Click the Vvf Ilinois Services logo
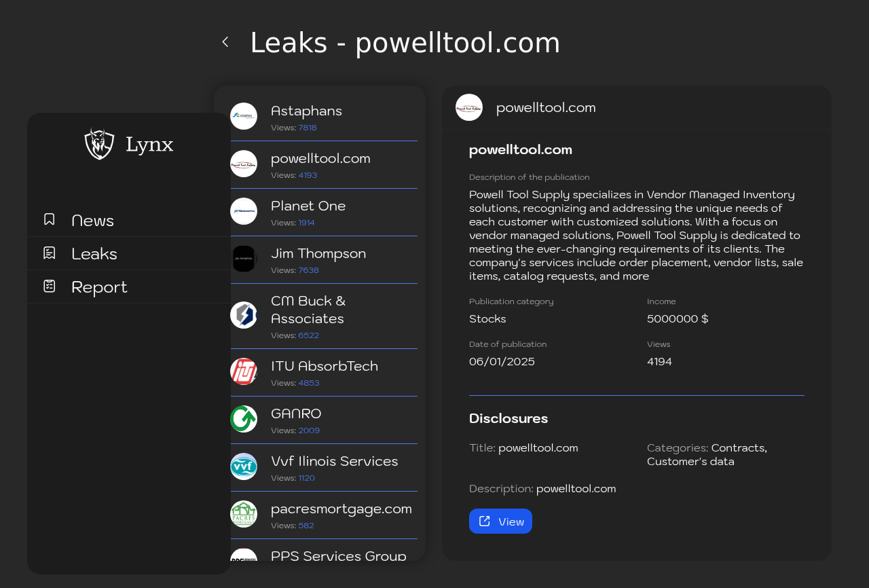 pos(244,466)
